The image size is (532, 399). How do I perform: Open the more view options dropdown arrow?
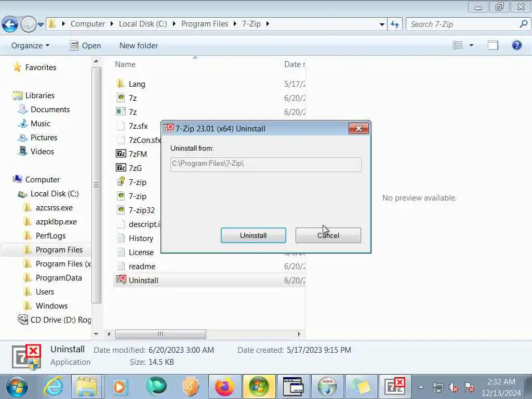[471, 45]
